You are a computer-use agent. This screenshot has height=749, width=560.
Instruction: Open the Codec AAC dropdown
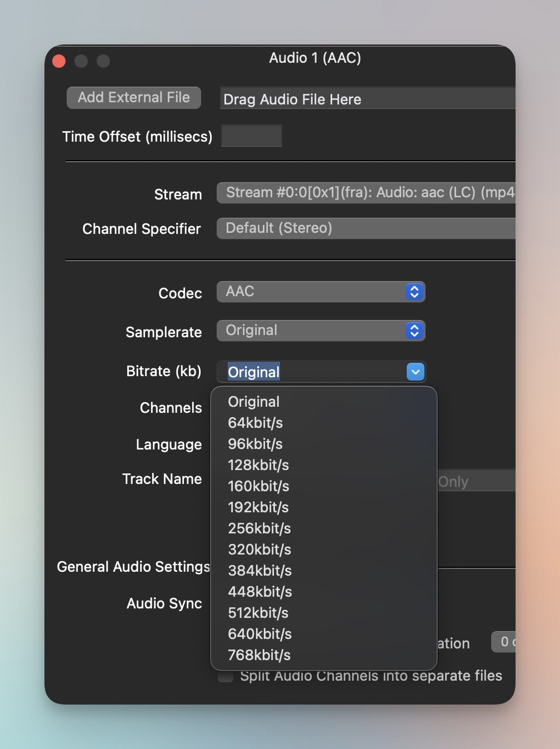point(321,292)
